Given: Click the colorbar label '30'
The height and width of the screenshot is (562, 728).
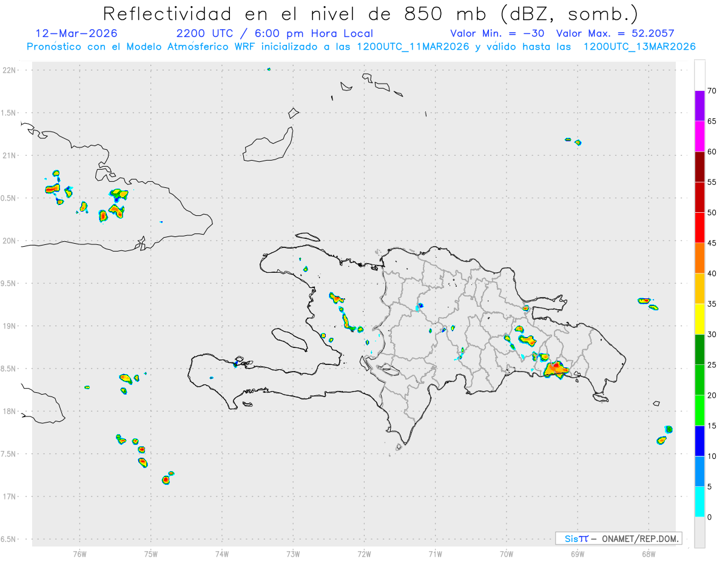Looking at the screenshot, I should click(x=712, y=334).
